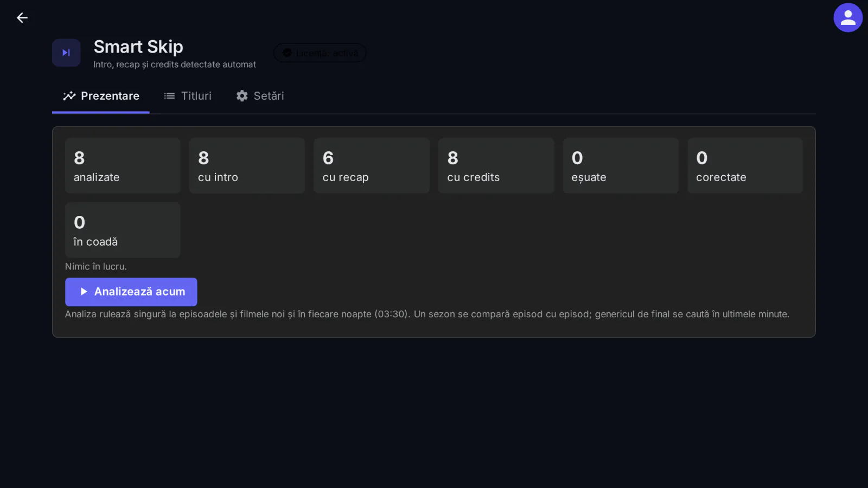Viewport: 868px width, 488px height.
Task: Select the 0 eșuate stat card
Action: point(621,165)
